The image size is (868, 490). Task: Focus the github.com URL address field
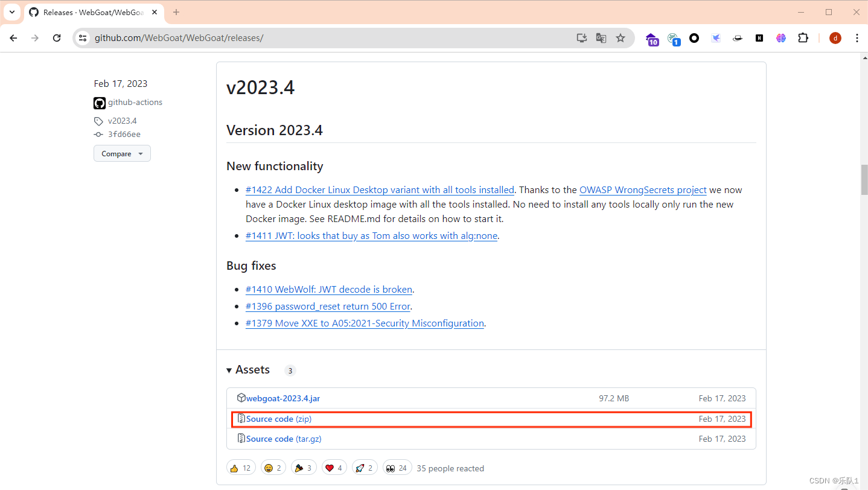(x=332, y=38)
